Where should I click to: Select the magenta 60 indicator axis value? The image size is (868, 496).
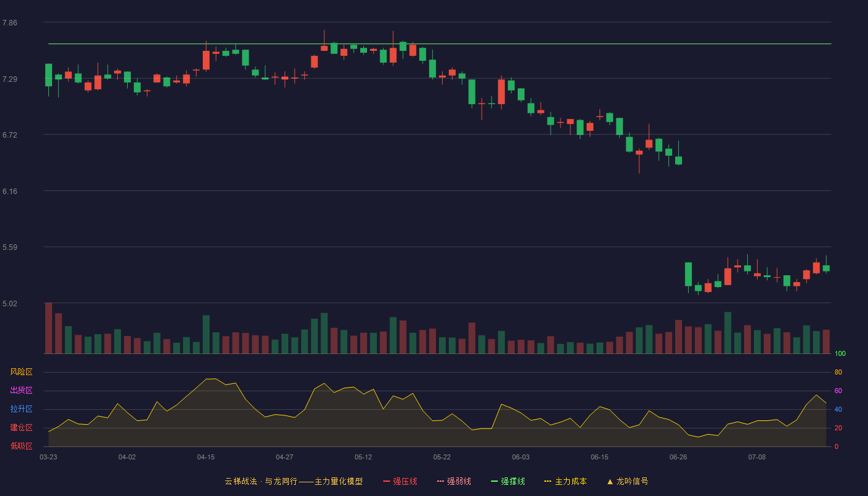[x=838, y=391]
